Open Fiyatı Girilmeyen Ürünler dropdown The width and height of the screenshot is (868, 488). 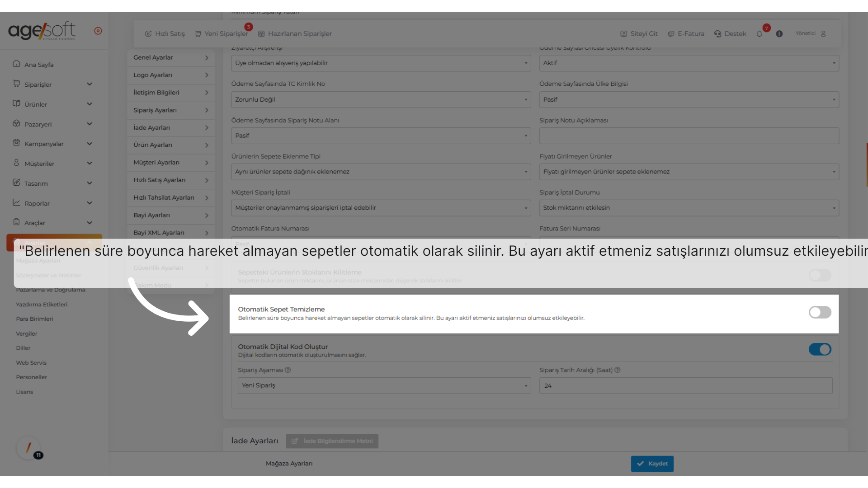click(689, 172)
